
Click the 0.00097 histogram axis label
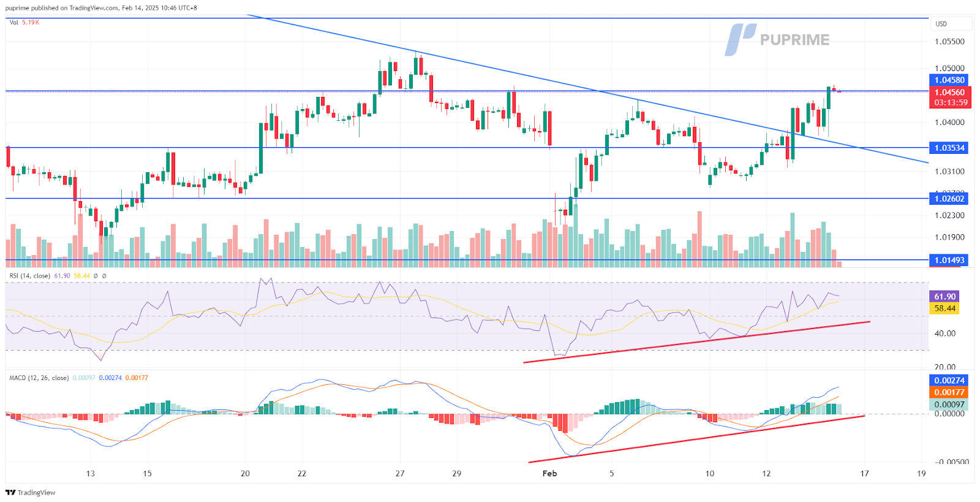click(x=949, y=404)
